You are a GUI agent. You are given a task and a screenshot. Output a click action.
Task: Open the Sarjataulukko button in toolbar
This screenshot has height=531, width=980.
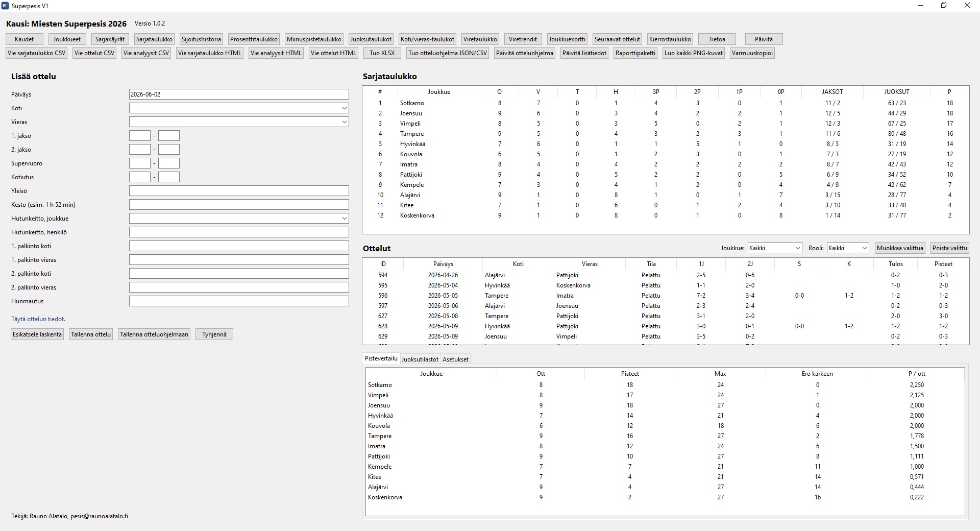tap(154, 39)
